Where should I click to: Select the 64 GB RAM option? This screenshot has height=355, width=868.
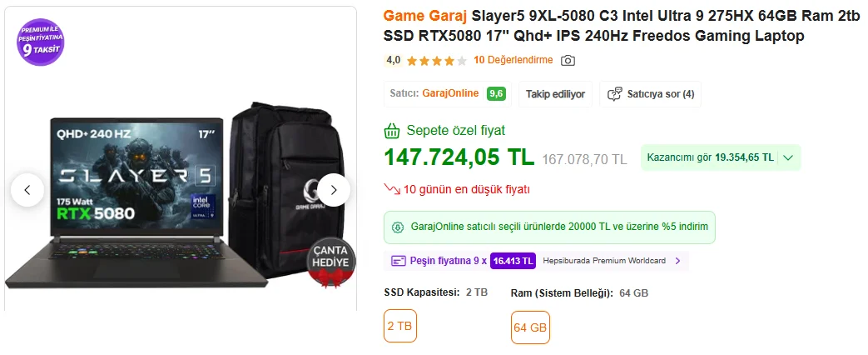pos(530,327)
